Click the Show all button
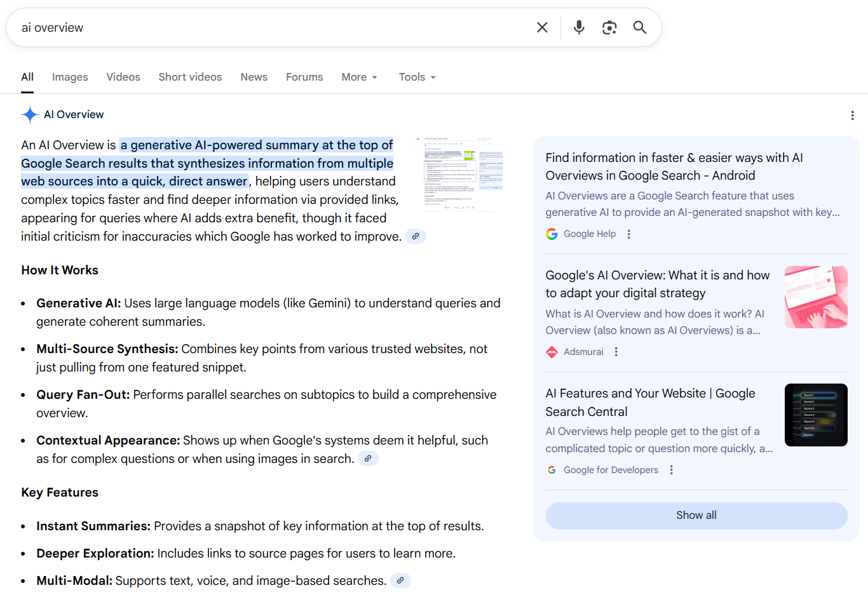Image resolution: width=868 pixels, height=595 pixels. coord(696,515)
